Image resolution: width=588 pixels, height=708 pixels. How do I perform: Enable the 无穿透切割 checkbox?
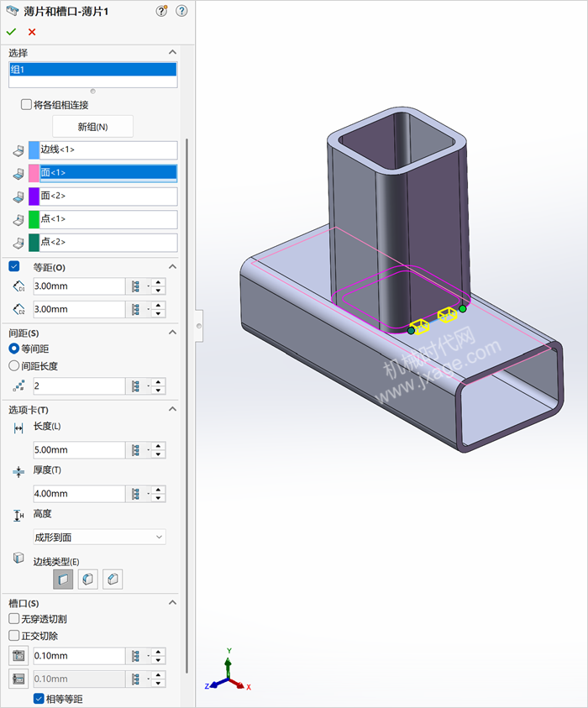point(14,619)
